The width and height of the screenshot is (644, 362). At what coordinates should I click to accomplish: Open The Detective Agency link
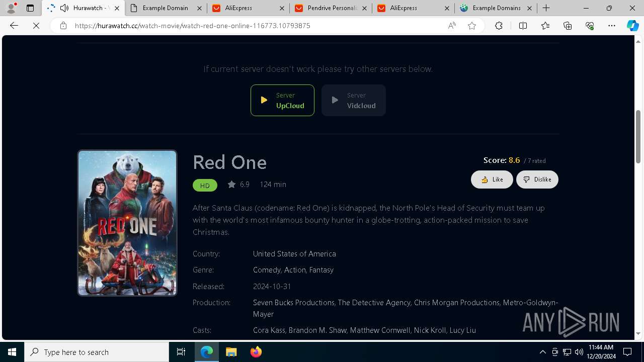[374, 303]
